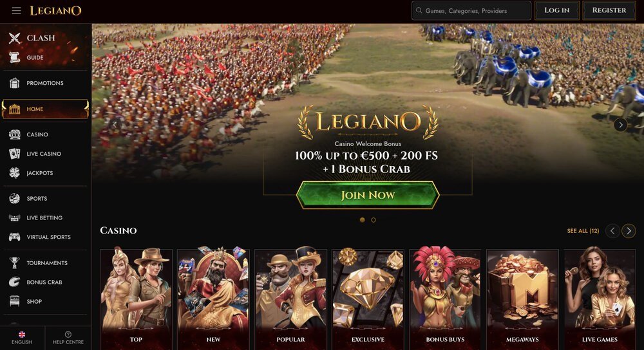Select the Tournaments trophy icon
The height and width of the screenshot is (350, 644).
click(x=15, y=262)
